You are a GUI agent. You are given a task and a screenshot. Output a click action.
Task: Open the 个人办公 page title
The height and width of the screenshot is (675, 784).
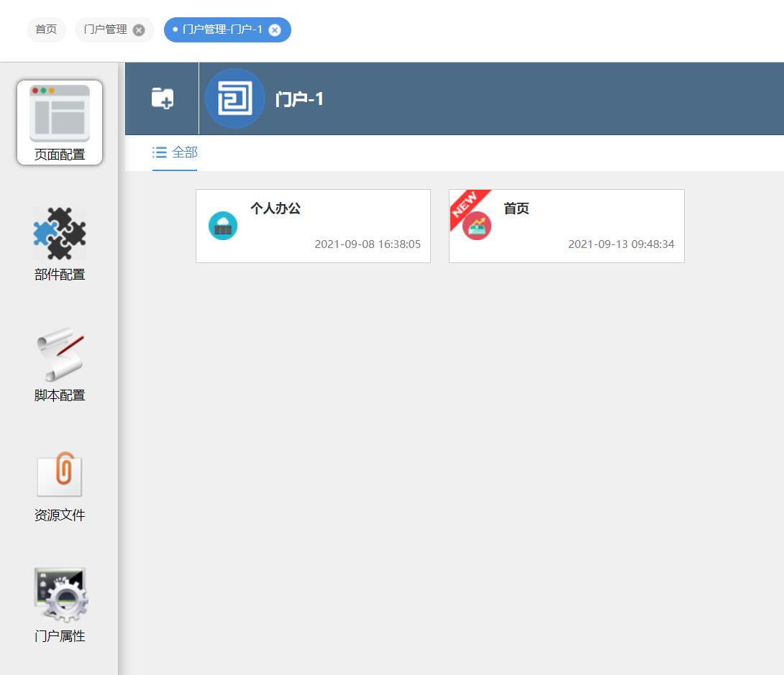coord(275,208)
